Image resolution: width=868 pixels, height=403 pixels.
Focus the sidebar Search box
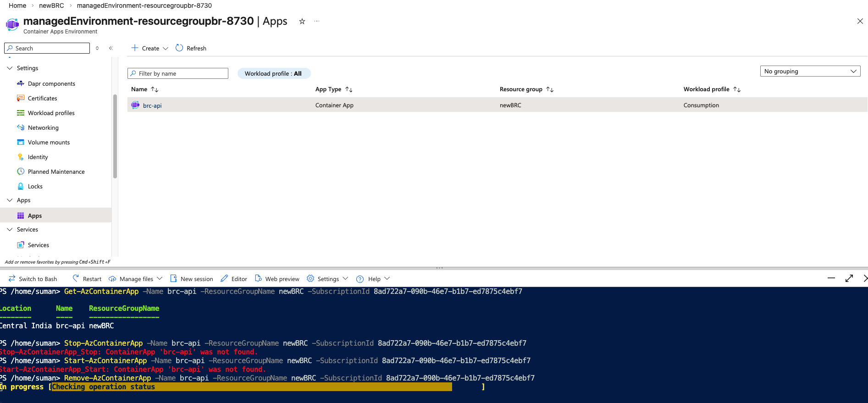[x=47, y=48]
